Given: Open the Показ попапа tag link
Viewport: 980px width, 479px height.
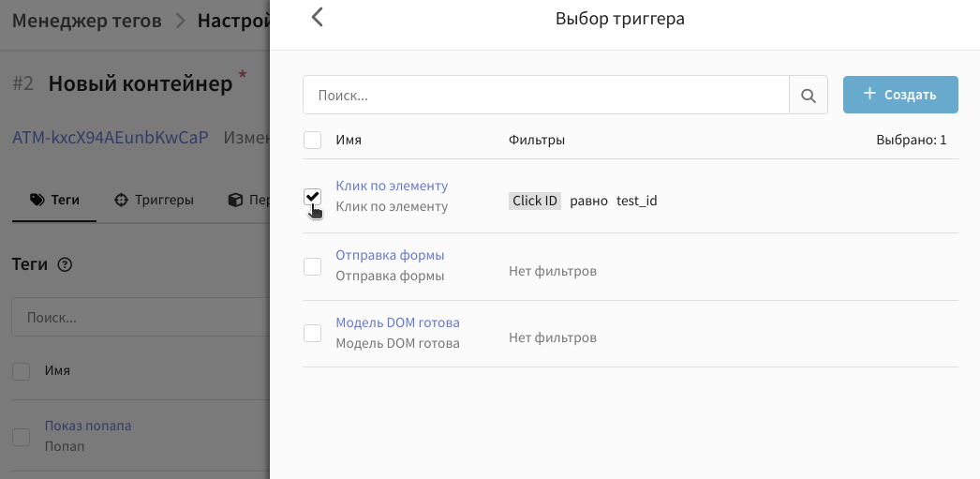Looking at the screenshot, I should [x=88, y=426].
